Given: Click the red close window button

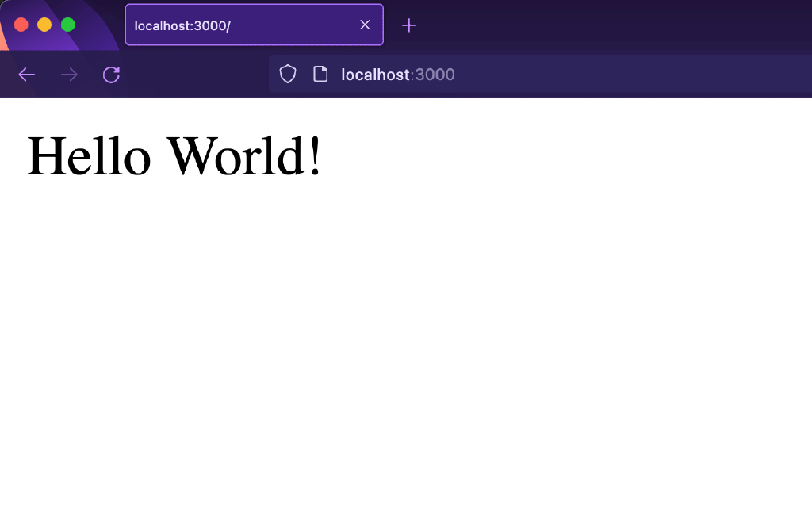Looking at the screenshot, I should click(x=21, y=25).
